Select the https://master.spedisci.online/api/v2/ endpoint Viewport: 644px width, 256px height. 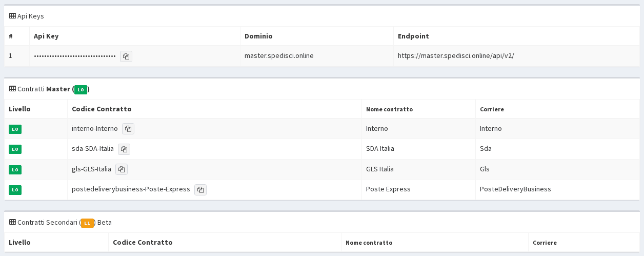pos(456,55)
